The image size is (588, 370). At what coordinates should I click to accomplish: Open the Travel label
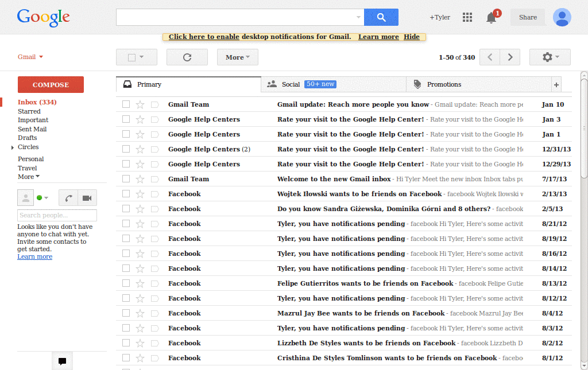click(28, 168)
